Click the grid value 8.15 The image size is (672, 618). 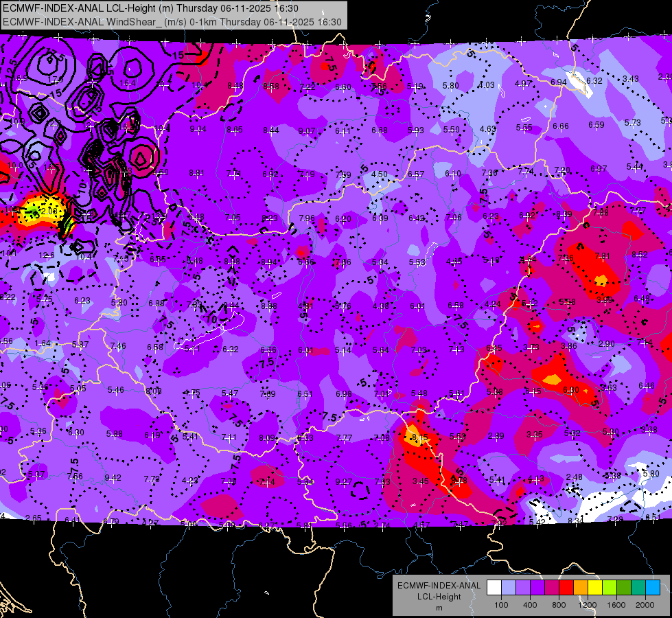[x=419, y=437]
